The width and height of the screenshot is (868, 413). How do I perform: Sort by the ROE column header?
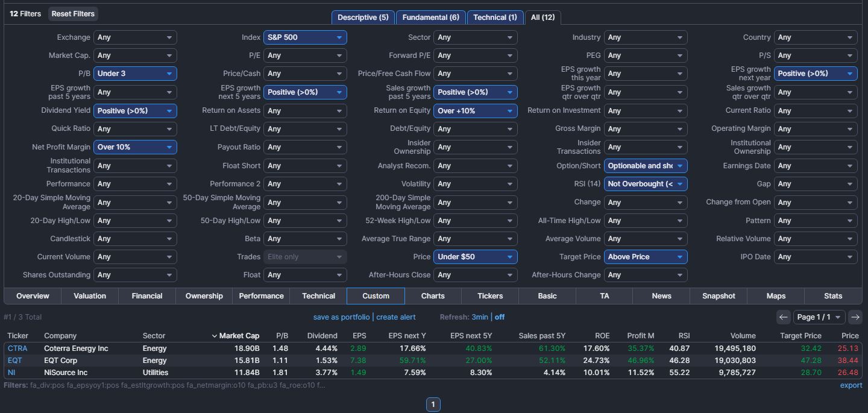602,336
